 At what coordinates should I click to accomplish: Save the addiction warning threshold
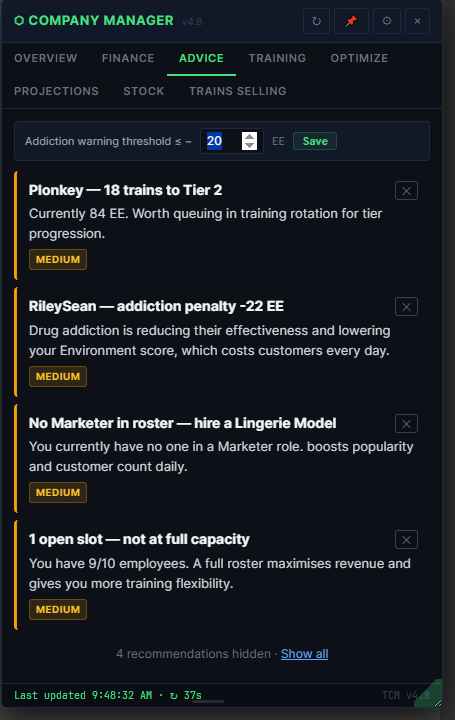click(315, 141)
